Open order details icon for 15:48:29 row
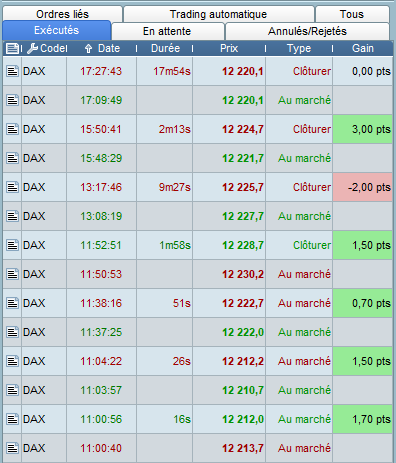Viewport: 396px width, 463px height. (12, 158)
